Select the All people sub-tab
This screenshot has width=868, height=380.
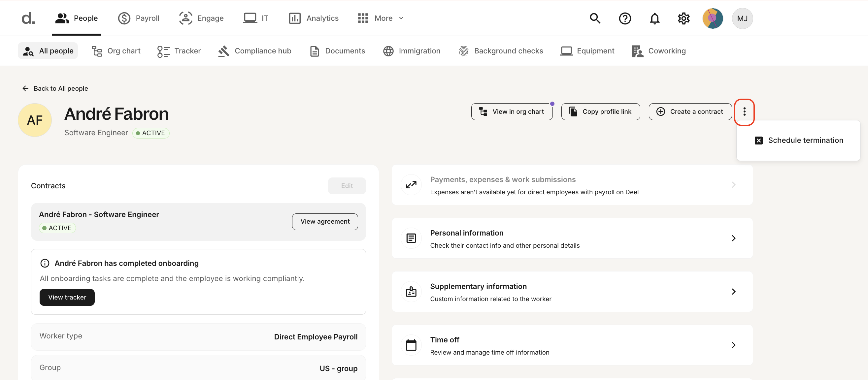(48, 51)
